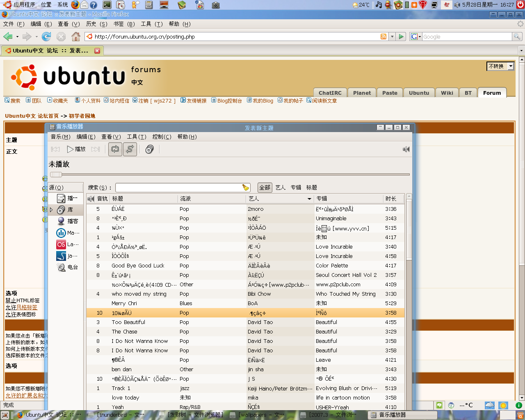Open the 帮助(H) menu in music player
Viewport: 525px width, 420px height.
[x=187, y=137]
